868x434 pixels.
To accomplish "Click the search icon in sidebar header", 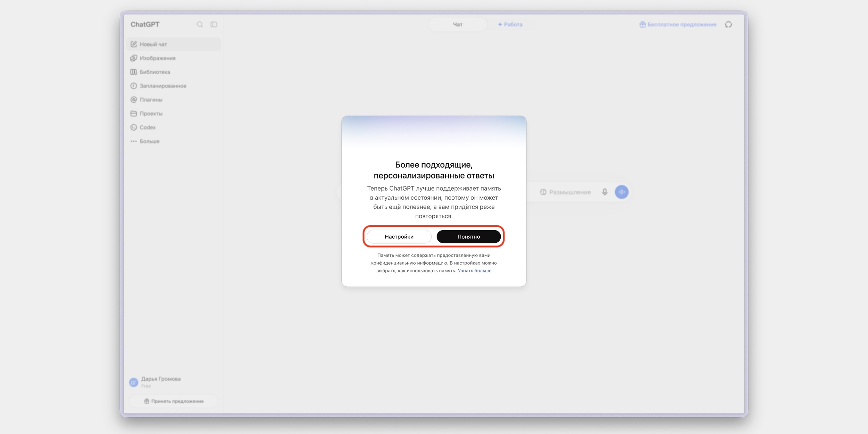I will click(x=200, y=24).
